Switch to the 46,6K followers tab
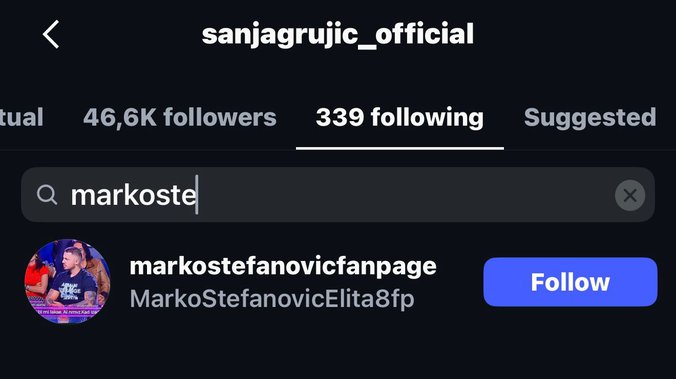Screen dimensions: 676x379 [180, 117]
